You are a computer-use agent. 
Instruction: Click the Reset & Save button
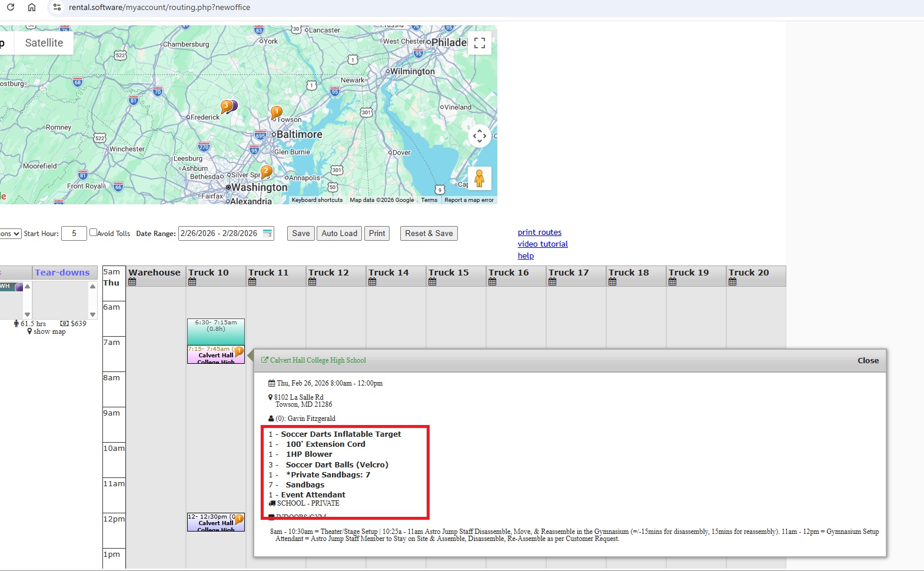(x=428, y=234)
